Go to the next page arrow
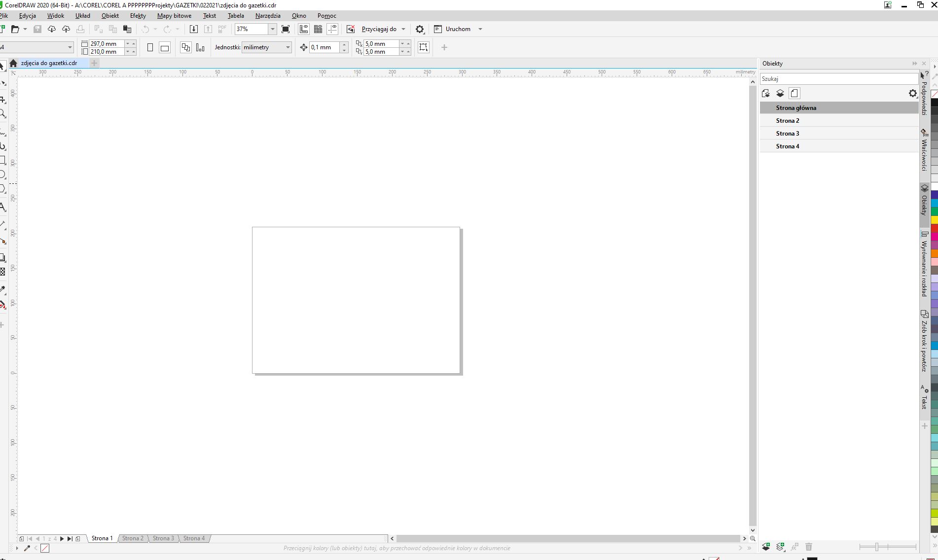Screen dimensions: 938x560 click(x=62, y=539)
